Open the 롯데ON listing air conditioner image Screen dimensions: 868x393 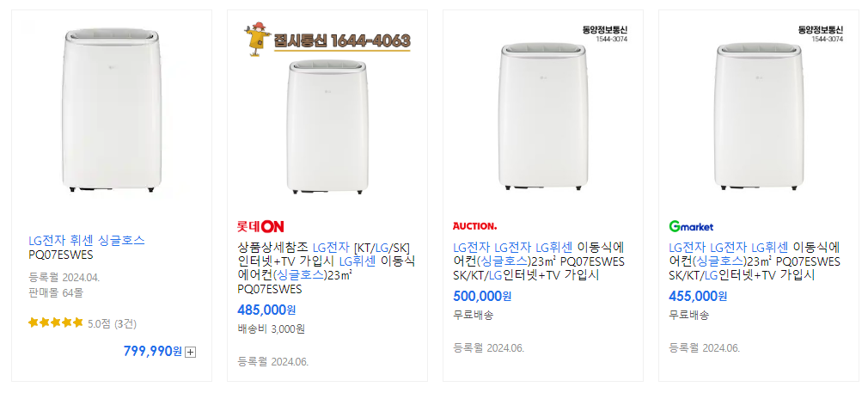pos(327,126)
